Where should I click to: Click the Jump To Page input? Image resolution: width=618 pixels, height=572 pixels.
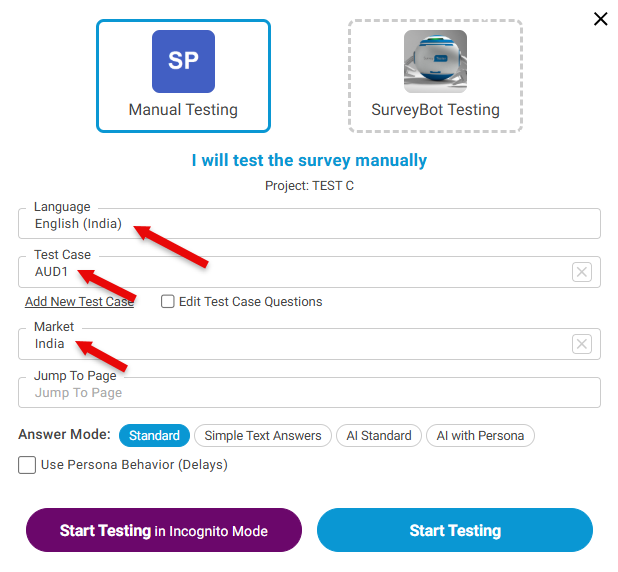(x=309, y=393)
